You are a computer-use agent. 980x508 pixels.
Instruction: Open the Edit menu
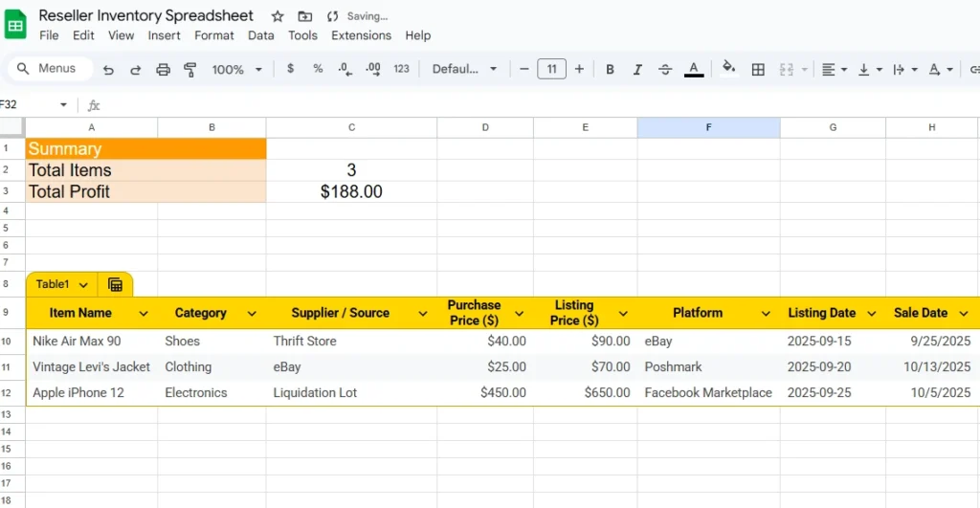pos(83,35)
